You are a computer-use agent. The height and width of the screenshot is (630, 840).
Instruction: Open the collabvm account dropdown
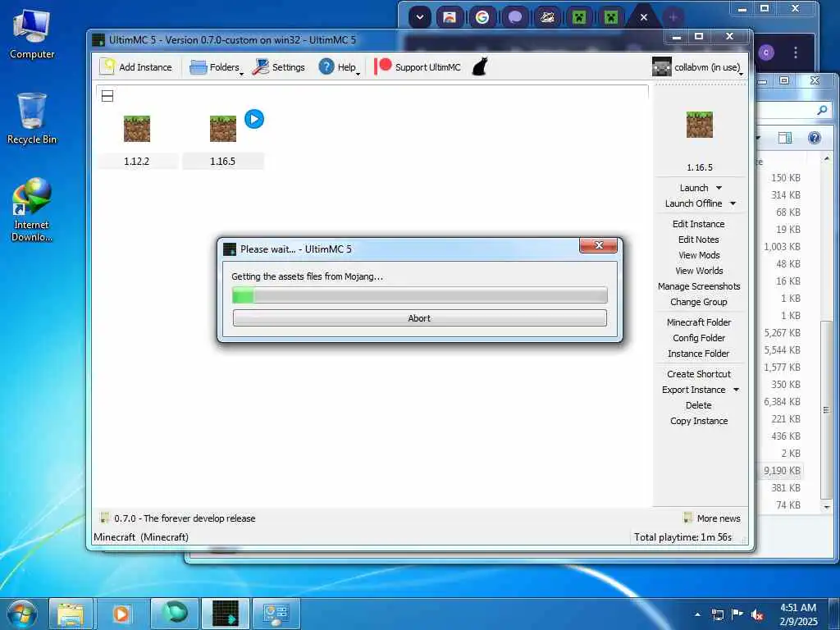tap(698, 67)
